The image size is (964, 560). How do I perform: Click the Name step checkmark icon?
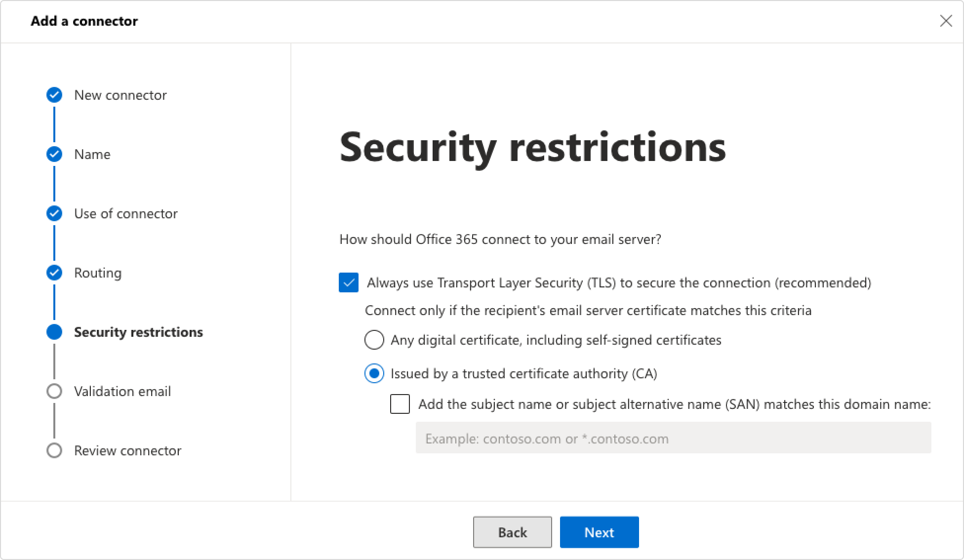pyautogui.click(x=54, y=154)
